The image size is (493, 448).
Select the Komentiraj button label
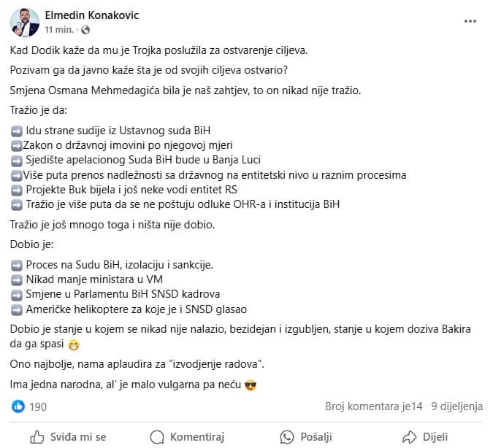coord(197,436)
